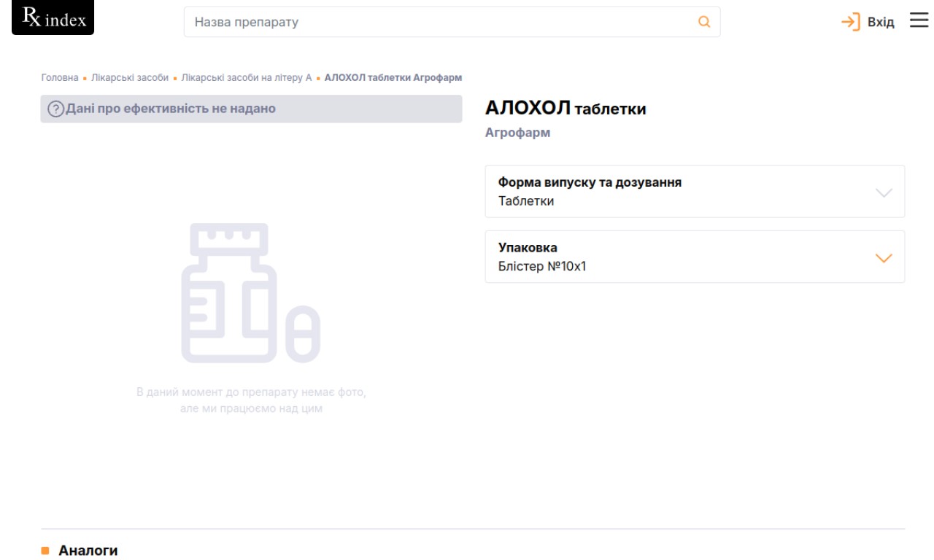
Task: Click the gray chevron beside 'Таблетки'
Action: pyautogui.click(x=883, y=192)
